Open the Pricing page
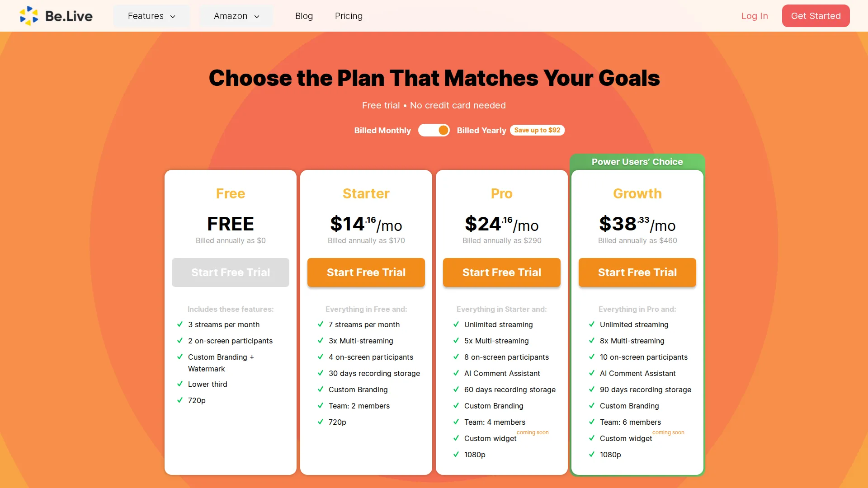 click(349, 16)
